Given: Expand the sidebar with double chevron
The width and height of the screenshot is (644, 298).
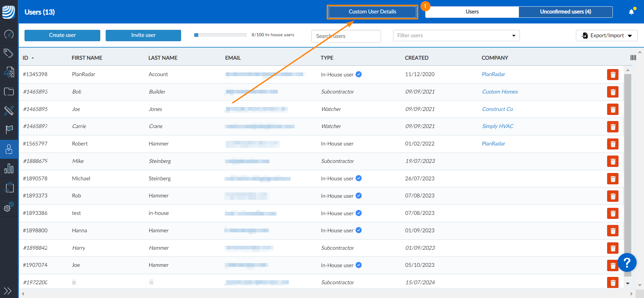Looking at the screenshot, I should pyautogui.click(x=8, y=291).
